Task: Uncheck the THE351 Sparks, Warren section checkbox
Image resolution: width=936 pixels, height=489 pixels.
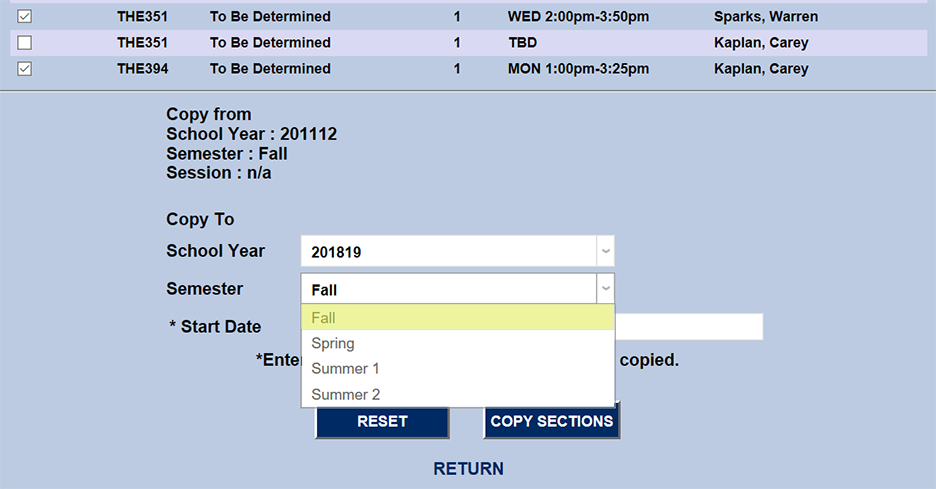Action: pos(25,17)
